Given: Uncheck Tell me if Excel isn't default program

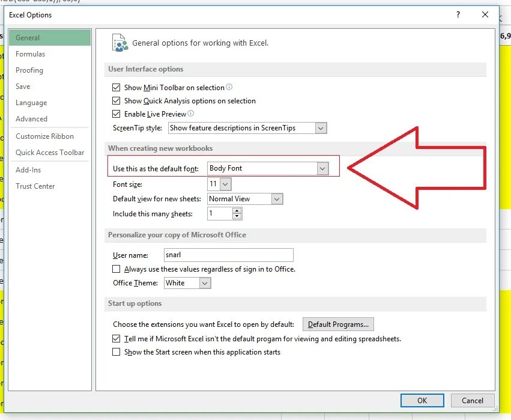Looking at the screenshot, I should 116,338.
